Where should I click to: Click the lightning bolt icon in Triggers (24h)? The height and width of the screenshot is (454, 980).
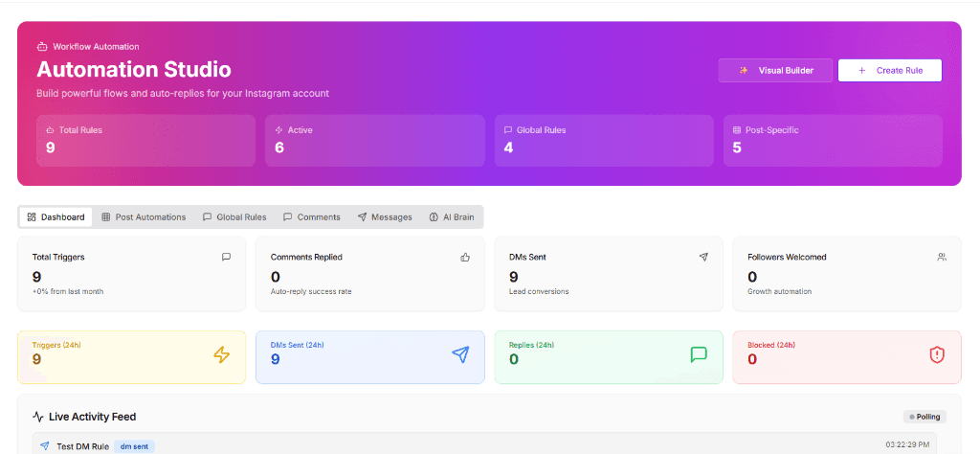pyautogui.click(x=221, y=355)
